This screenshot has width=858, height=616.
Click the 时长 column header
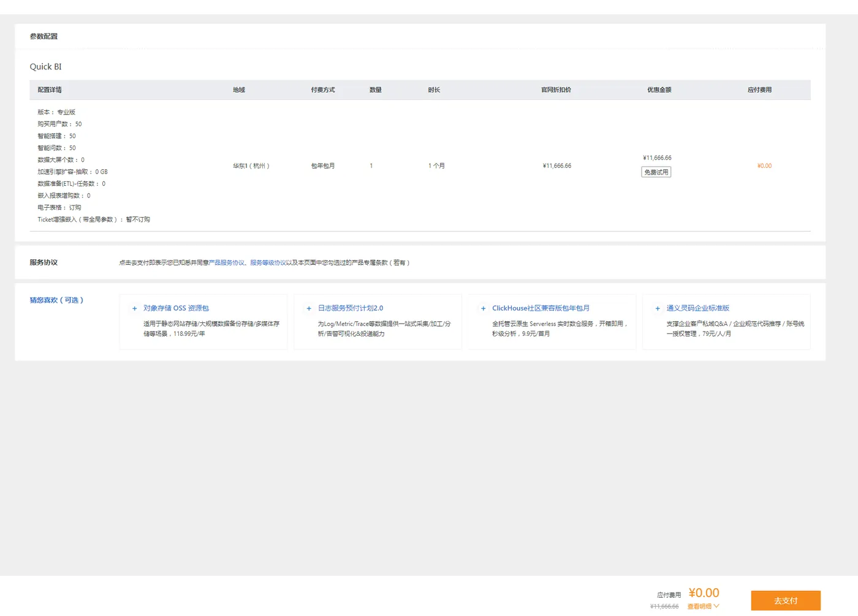(x=435, y=90)
